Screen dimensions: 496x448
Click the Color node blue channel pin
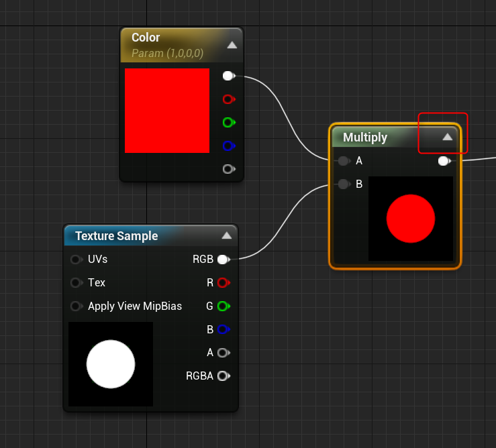(229, 146)
